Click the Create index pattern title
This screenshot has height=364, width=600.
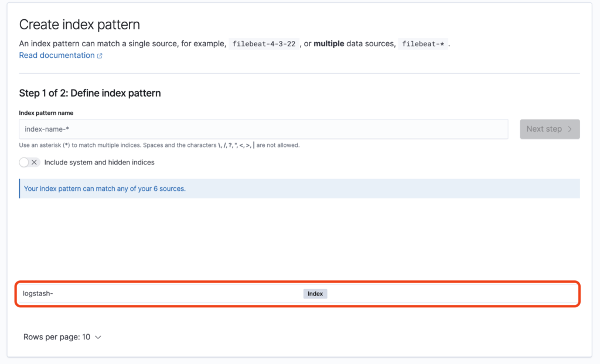click(x=79, y=25)
